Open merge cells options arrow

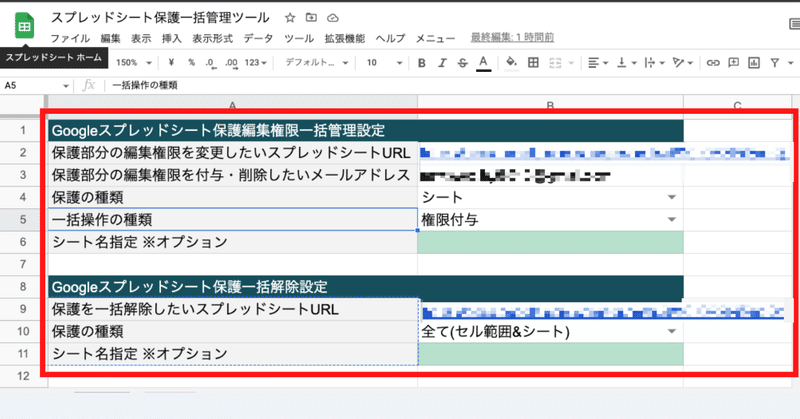point(571,63)
